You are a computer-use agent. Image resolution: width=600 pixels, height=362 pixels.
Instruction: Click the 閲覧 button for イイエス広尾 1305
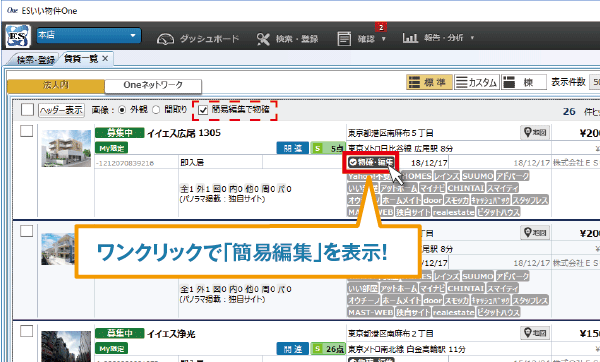click(293, 148)
